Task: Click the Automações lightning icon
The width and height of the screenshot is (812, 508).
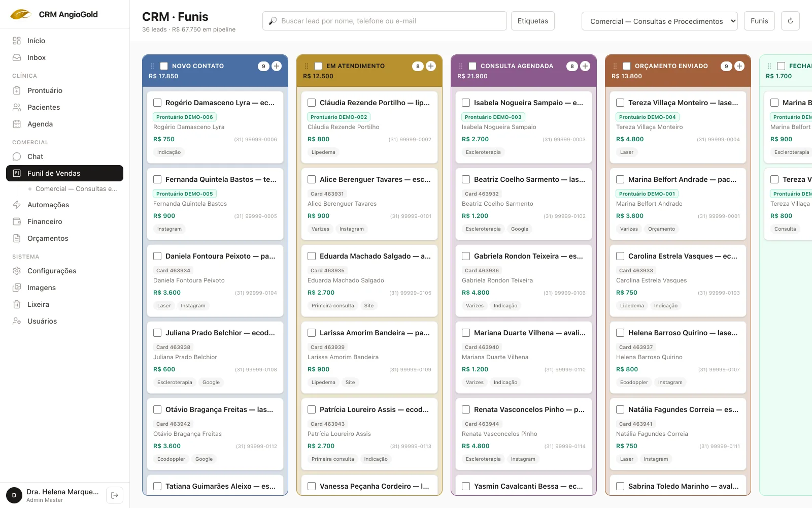Action: pyautogui.click(x=17, y=205)
